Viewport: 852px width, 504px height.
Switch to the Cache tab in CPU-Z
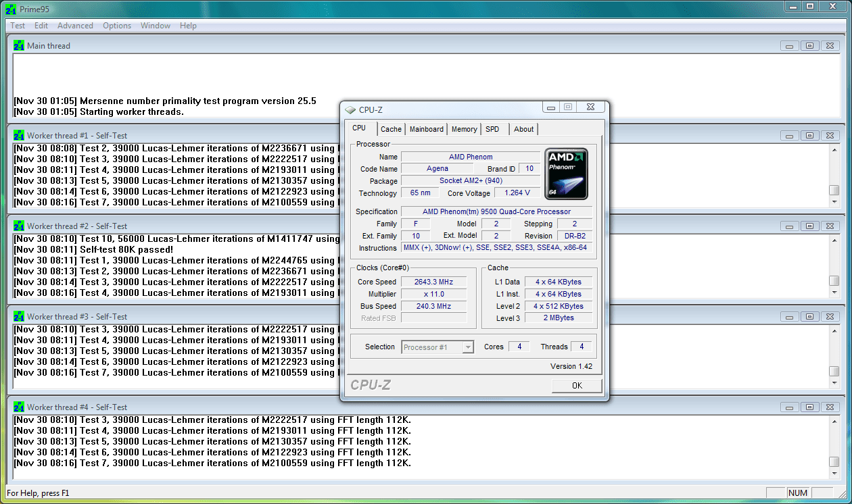pos(391,129)
